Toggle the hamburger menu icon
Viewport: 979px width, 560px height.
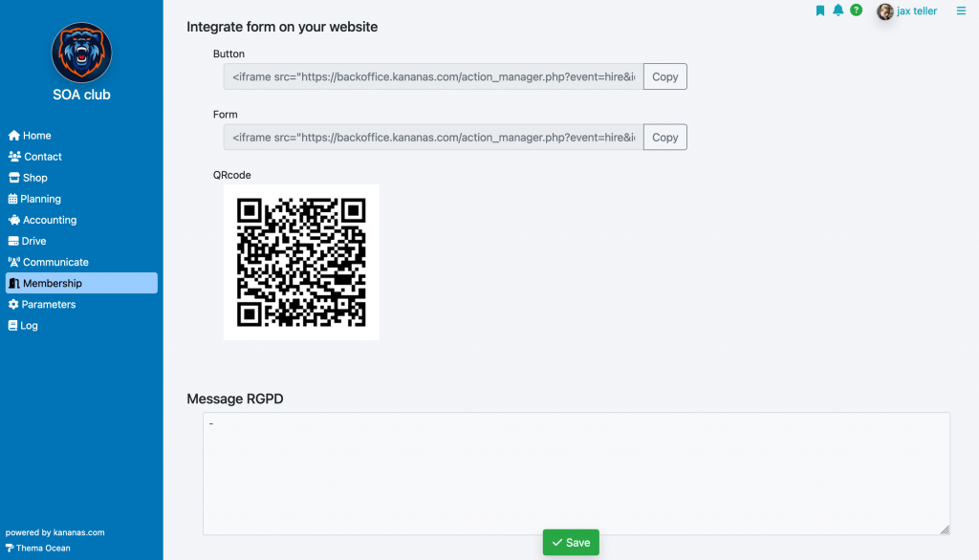click(x=961, y=11)
